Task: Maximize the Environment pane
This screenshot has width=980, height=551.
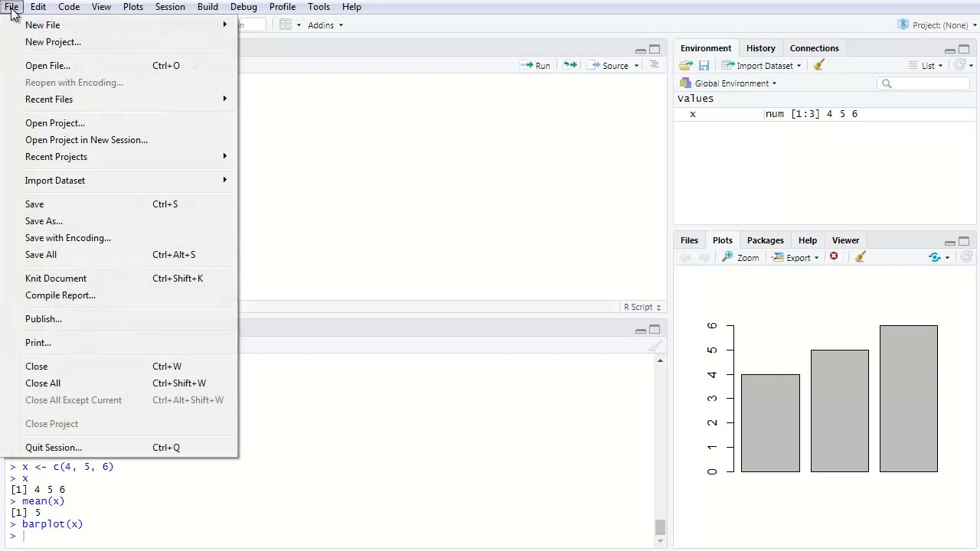Action: tap(964, 49)
